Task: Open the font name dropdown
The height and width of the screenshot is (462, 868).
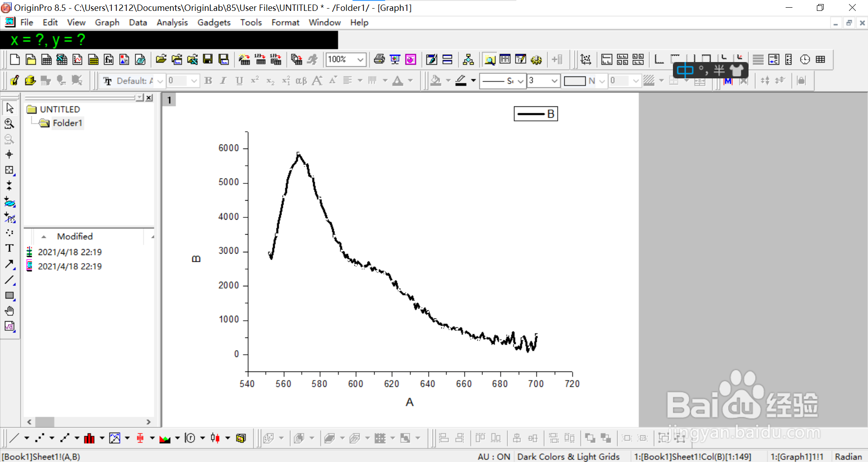Action: [x=160, y=81]
